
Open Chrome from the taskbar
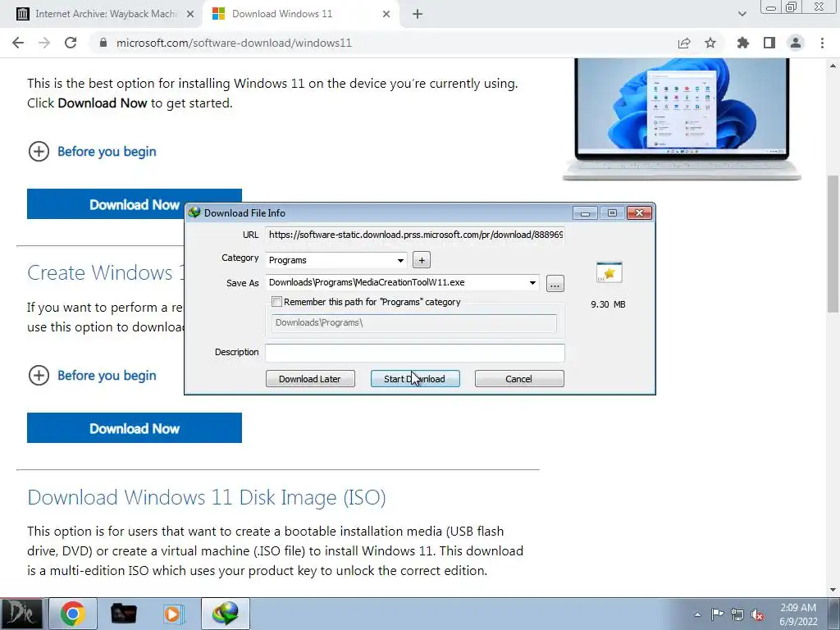click(x=73, y=614)
